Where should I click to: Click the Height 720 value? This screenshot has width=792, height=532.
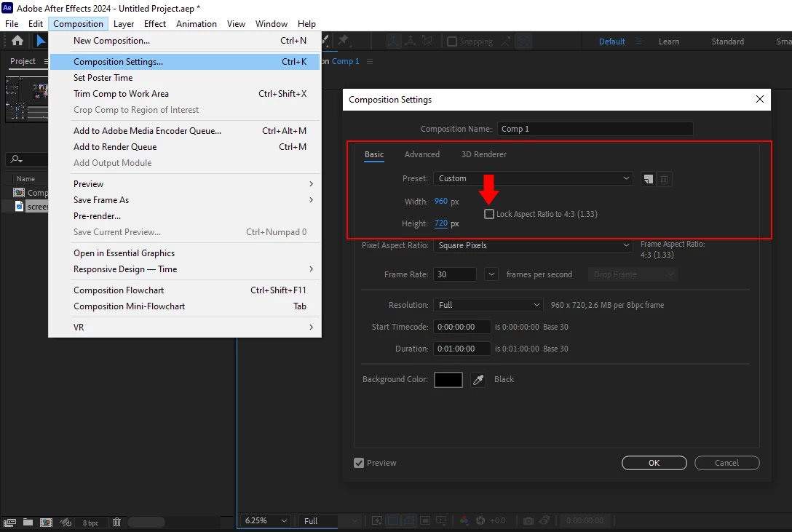441,223
